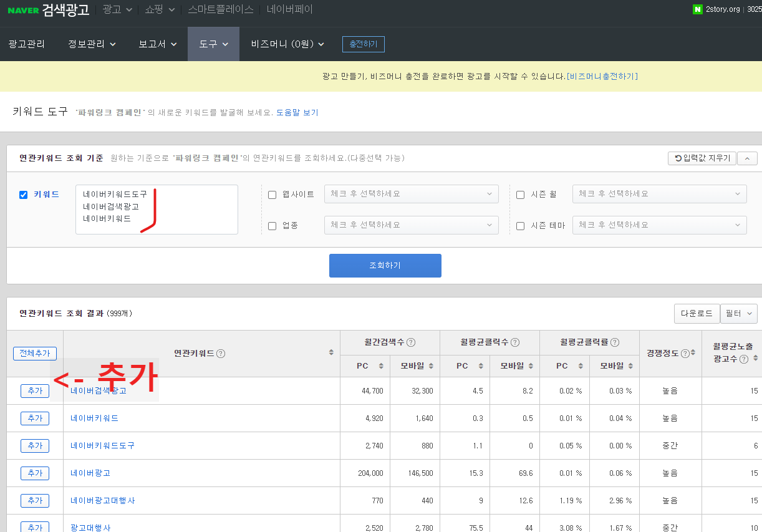Open the 업종 selection dropdown
The height and width of the screenshot is (532, 762).
(x=411, y=225)
